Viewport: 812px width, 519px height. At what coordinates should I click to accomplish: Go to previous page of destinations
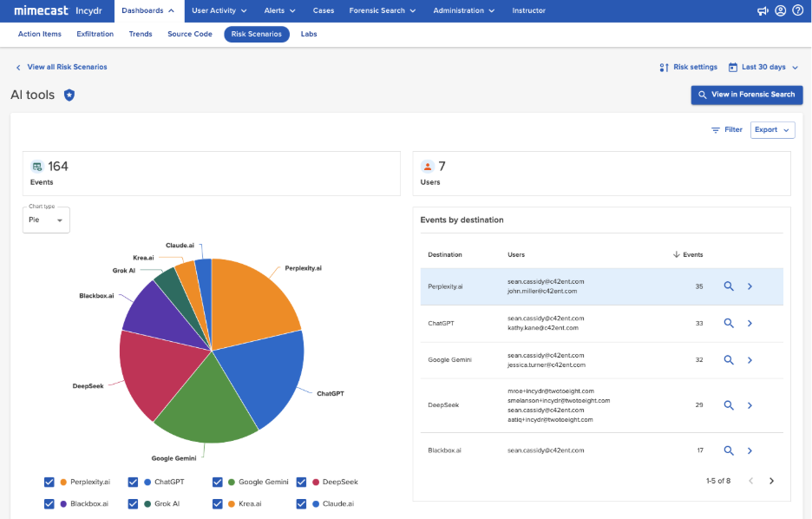751,481
